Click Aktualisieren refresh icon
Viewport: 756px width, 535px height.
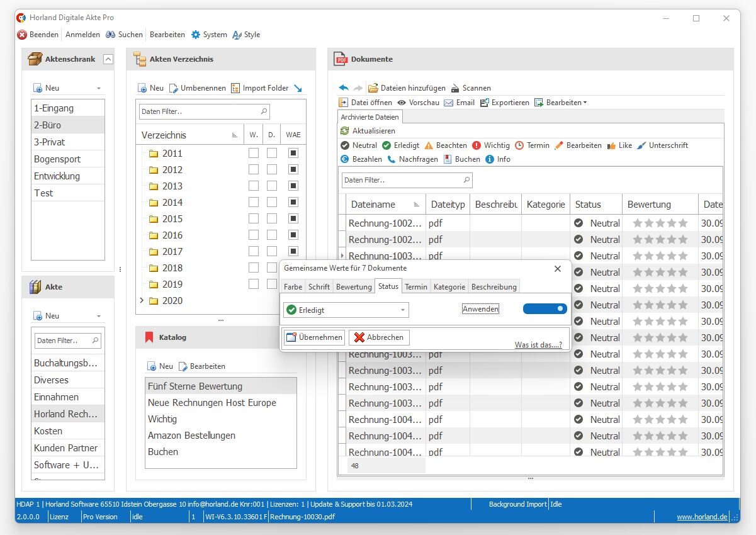(344, 131)
